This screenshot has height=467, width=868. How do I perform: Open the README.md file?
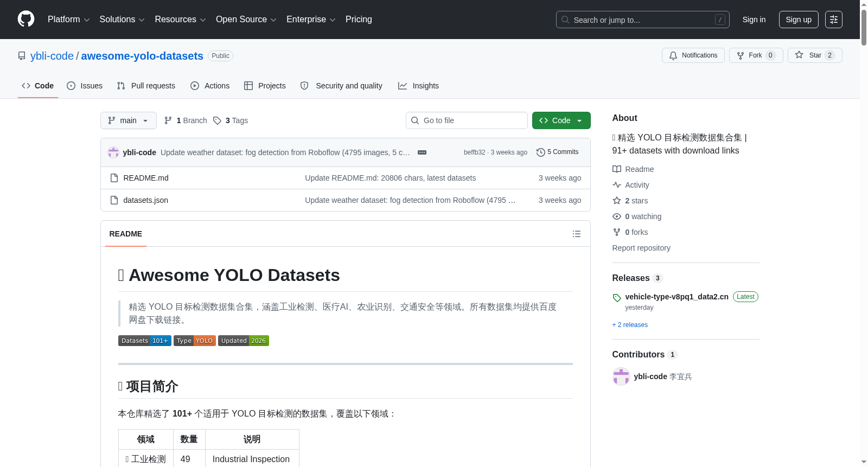[146, 178]
